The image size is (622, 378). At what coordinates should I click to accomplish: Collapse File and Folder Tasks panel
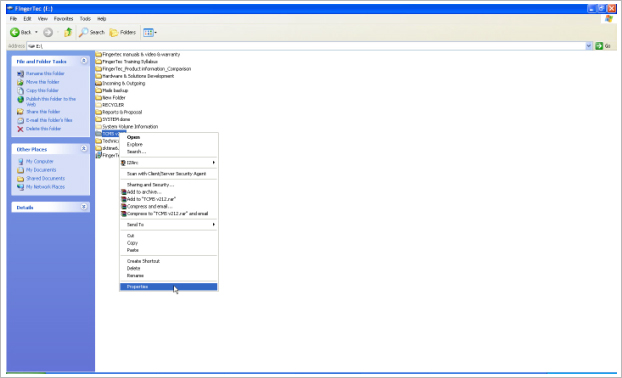(84, 61)
